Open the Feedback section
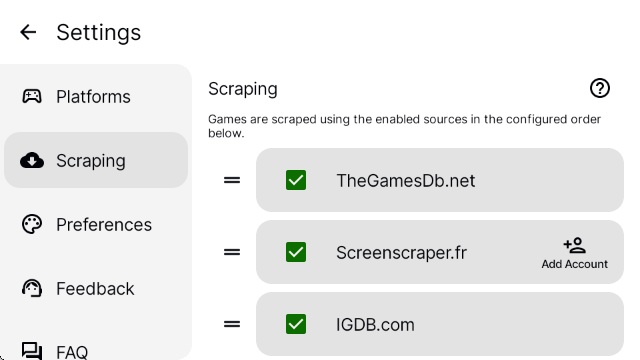Viewport: 640px width, 360px height. 96,289
